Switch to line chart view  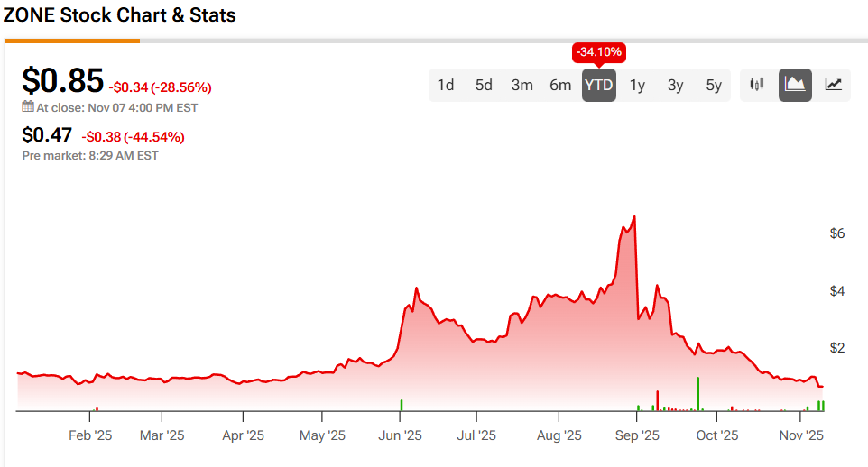[834, 85]
